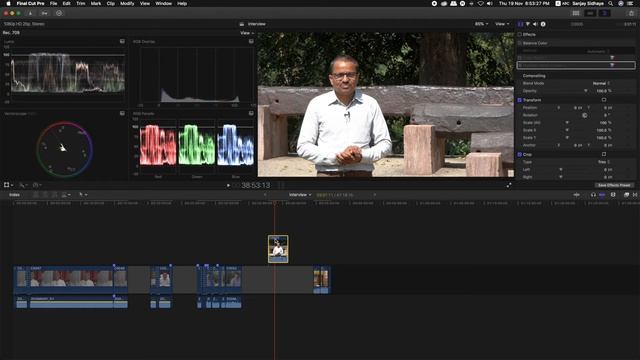The height and width of the screenshot is (360, 640).
Task: Open macOS Spotlight search icon
Action: pyautogui.click(x=611, y=3)
